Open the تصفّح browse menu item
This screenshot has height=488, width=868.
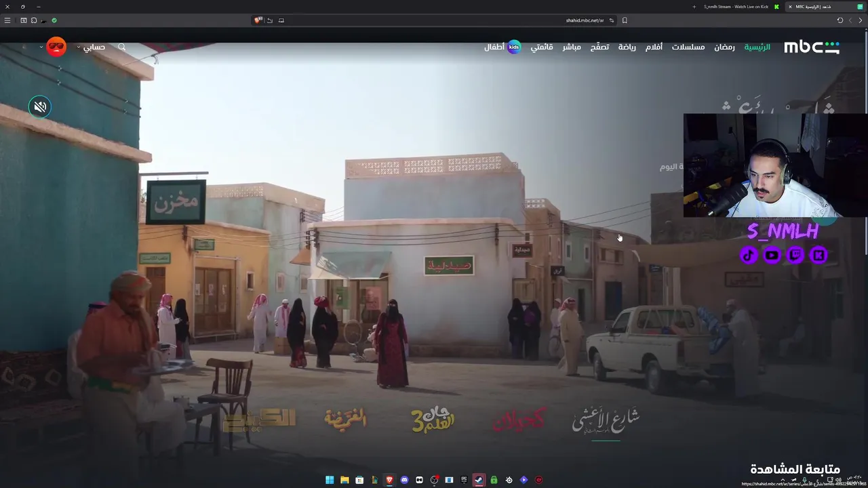[x=599, y=47]
